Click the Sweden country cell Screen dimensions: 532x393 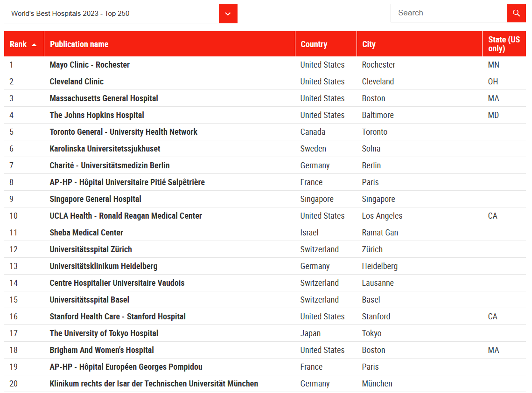click(x=313, y=149)
